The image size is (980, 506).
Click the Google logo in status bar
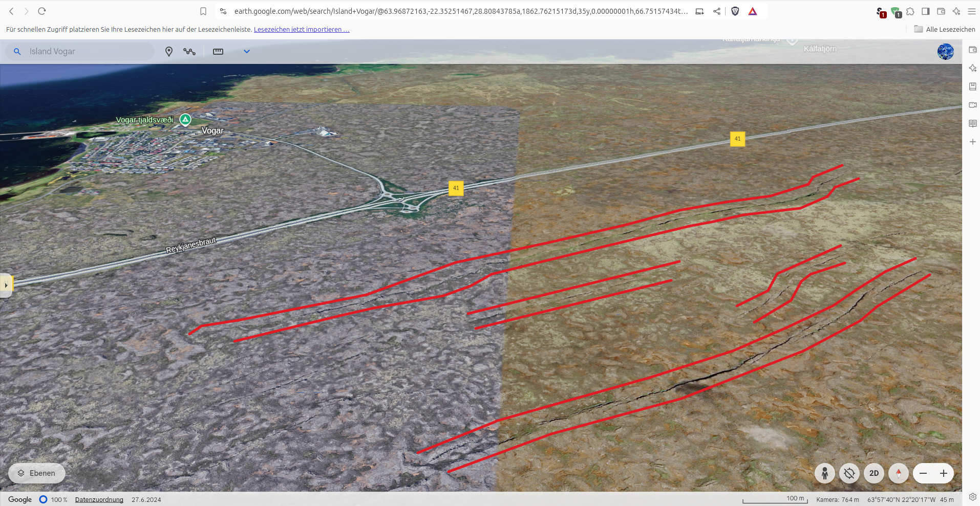click(x=20, y=500)
